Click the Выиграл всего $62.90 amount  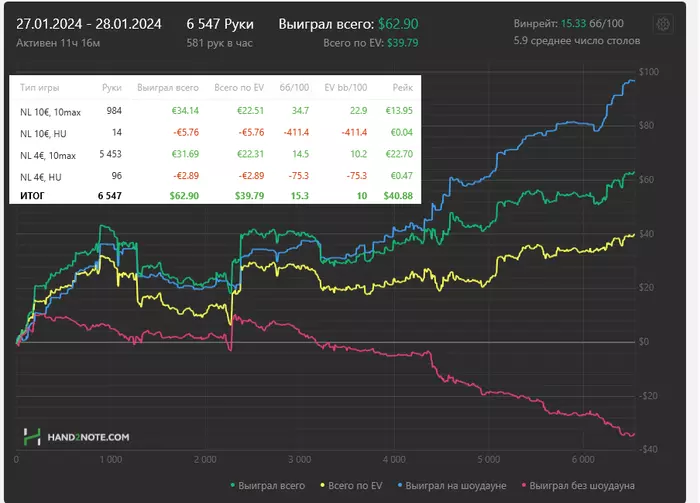coord(398,24)
